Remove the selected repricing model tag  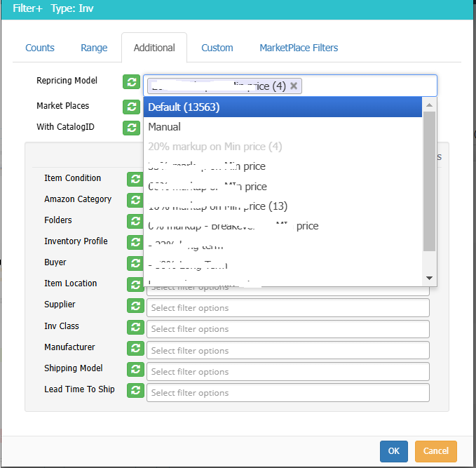[294, 86]
